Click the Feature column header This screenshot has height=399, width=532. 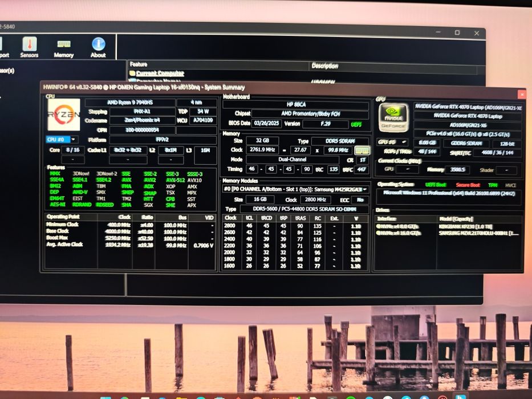pyautogui.click(x=139, y=64)
